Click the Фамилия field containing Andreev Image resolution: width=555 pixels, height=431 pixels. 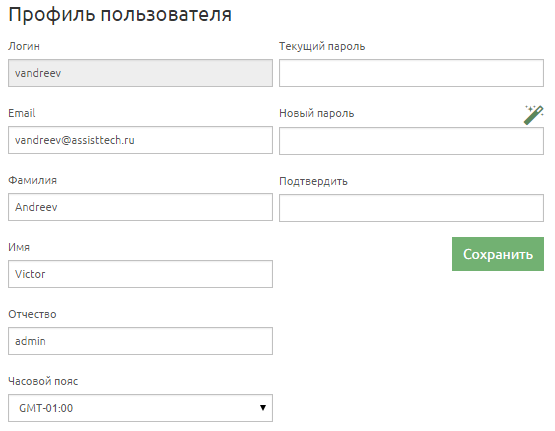pos(141,207)
